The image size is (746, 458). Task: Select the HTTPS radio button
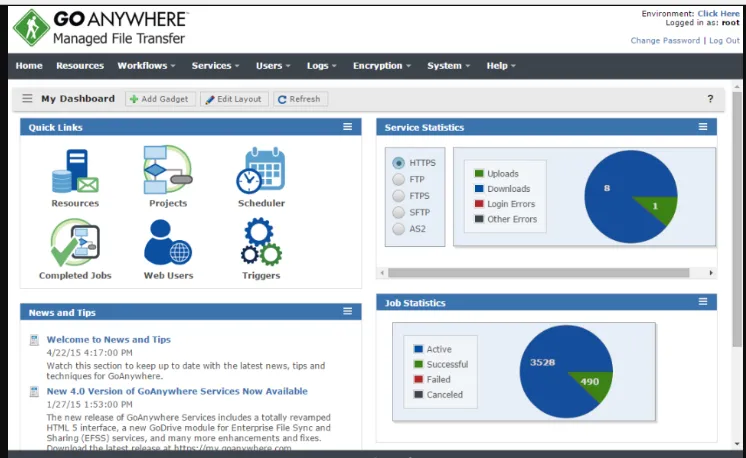pos(399,163)
